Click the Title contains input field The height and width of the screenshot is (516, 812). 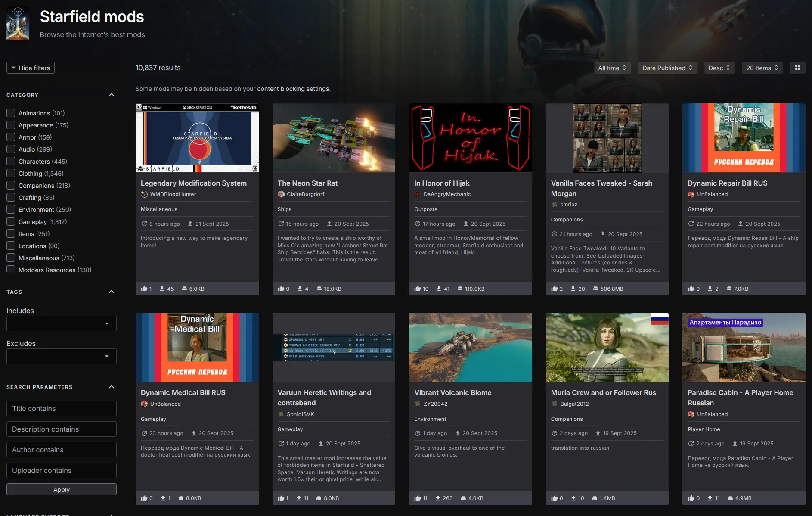[x=61, y=408]
